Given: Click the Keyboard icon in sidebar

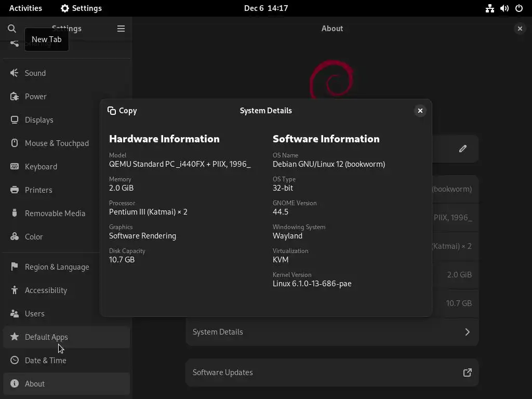Looking at the screenshot, I should pyautogui.click(x=14, y=167).
